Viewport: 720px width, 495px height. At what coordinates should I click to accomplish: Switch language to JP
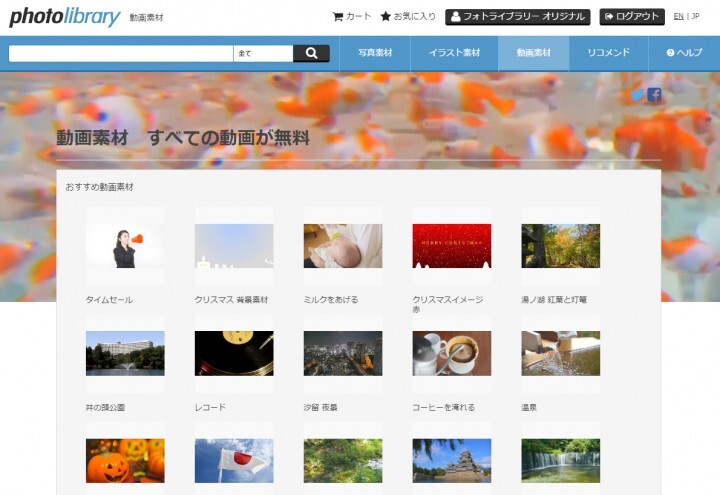(x=695, y=17)
